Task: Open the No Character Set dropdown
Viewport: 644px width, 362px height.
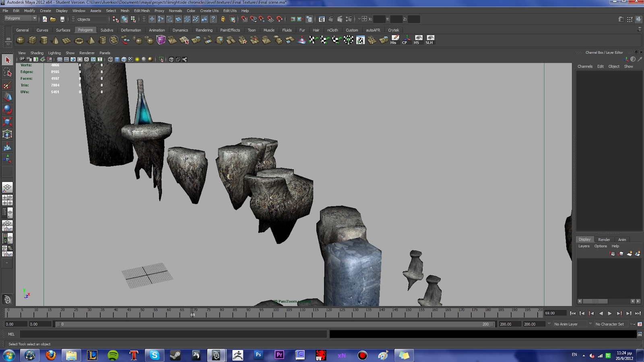Action: pyautogui.click(x=609, y=324)
